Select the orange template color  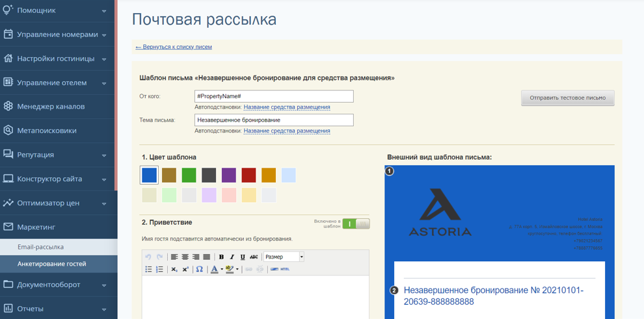coord(269,175)
